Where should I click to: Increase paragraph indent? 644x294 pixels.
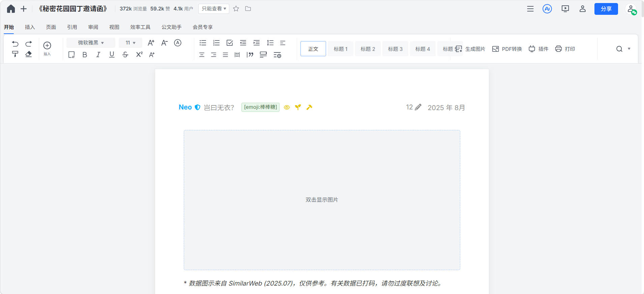[257, 43]
